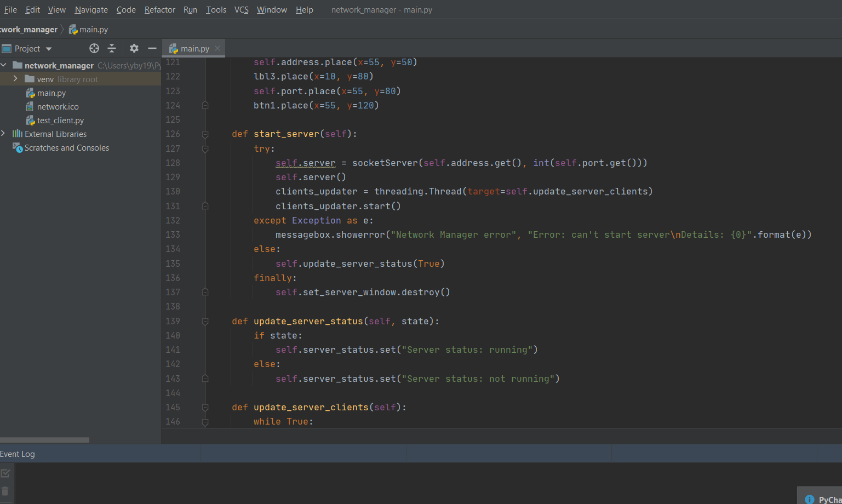The width and height of the screenshot is (842, 504).
Task: Toggle fold for update_server_clients method
Action: 205,408
